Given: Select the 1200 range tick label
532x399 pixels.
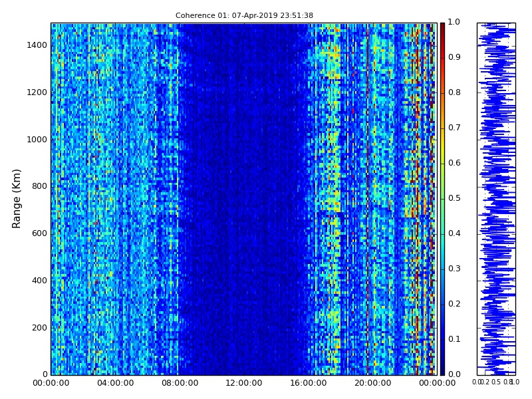Looking at the screenshot, I should coord(37,92).
